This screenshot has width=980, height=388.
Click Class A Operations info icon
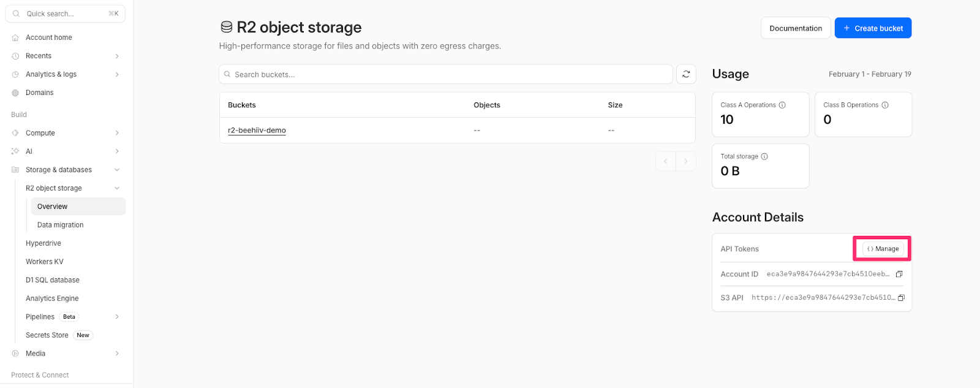pos(782,105)
